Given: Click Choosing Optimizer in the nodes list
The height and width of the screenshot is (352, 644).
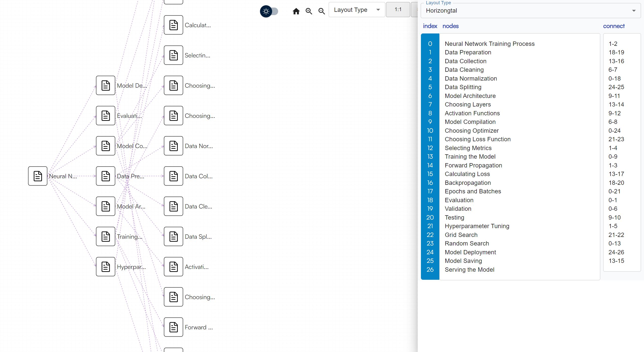Looking at the screenshot, I should [472, 131].
